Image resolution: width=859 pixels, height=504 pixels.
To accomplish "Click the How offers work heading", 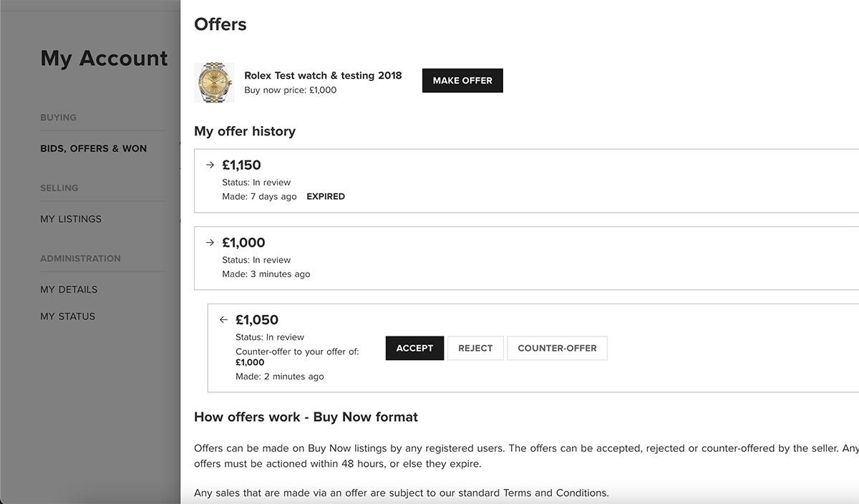I will point(306,417).
